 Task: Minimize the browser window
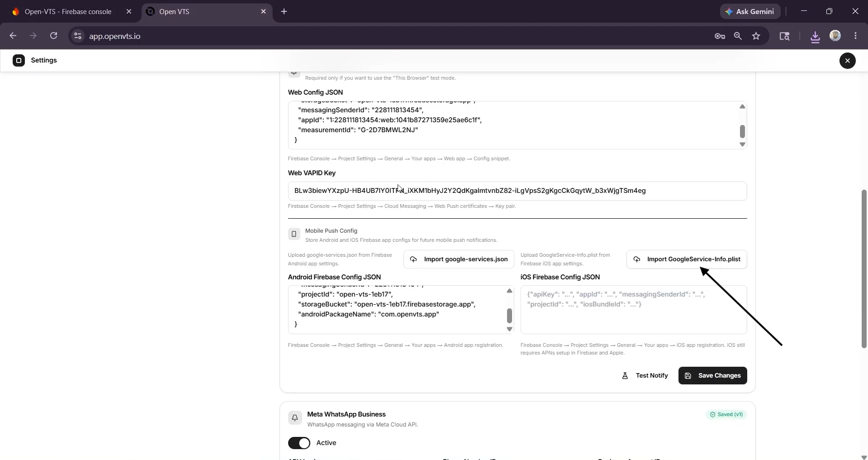(804, 11)
